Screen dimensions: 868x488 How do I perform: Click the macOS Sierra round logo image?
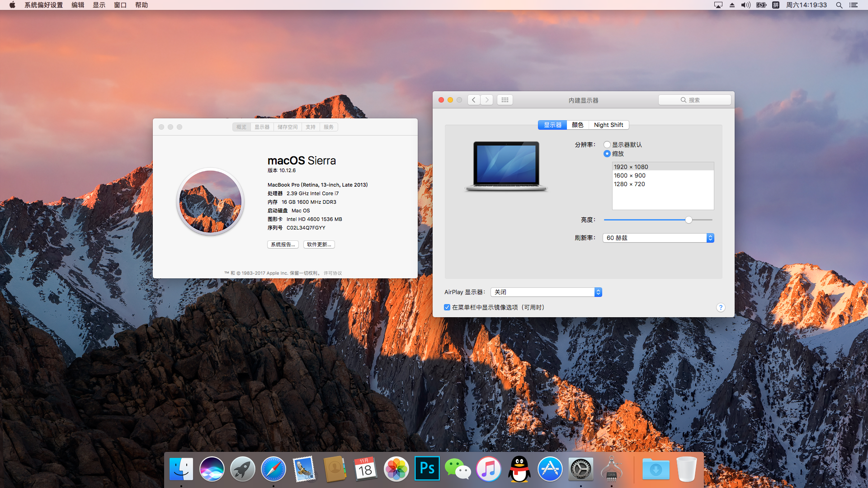210,202
